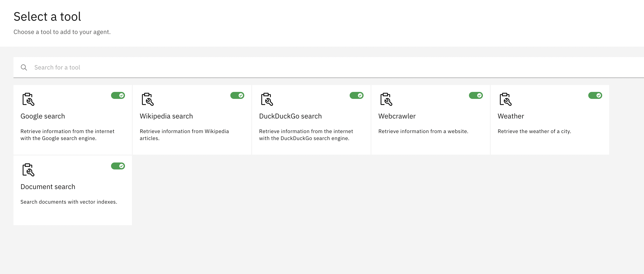Click 'Choose a tool to add to your agent.'
This screenshot has height=274, width=644.
(62, 32)
